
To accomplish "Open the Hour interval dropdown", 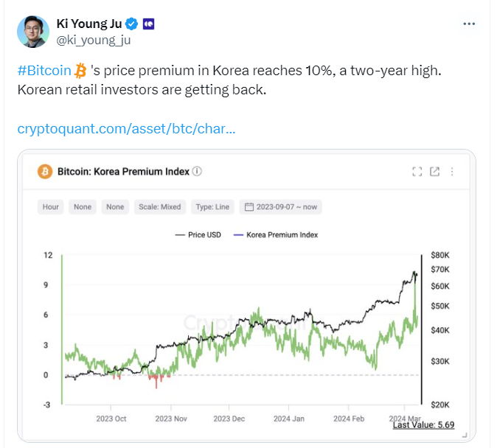I will (51, 207).
